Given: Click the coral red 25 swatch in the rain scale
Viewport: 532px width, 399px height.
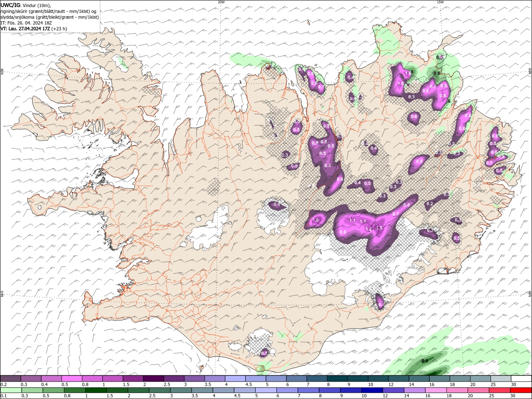Looking at the screenshot, I should tap(500, 390).
